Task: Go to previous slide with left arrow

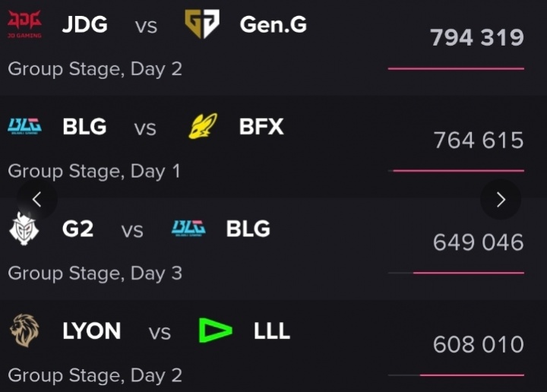Action: point(36,200)
